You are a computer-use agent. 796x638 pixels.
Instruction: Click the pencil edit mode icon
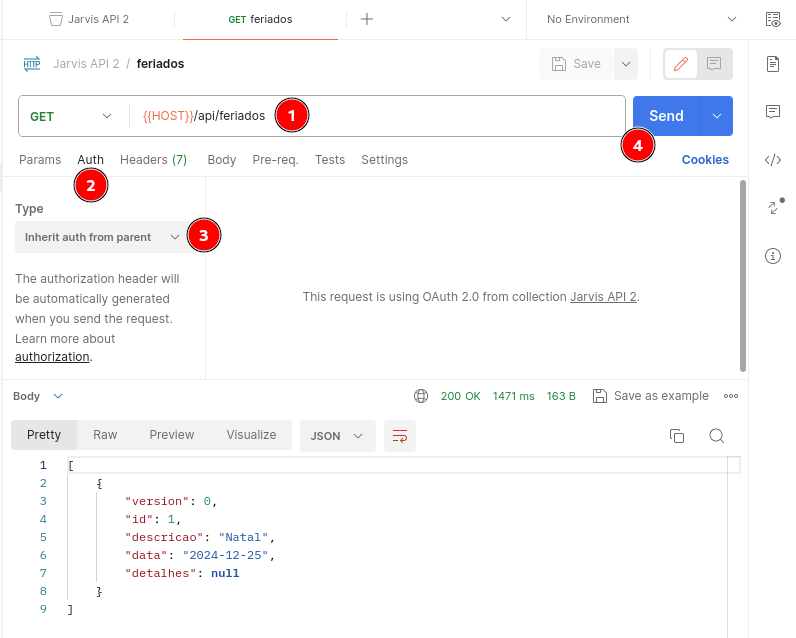tap(680, 64)
